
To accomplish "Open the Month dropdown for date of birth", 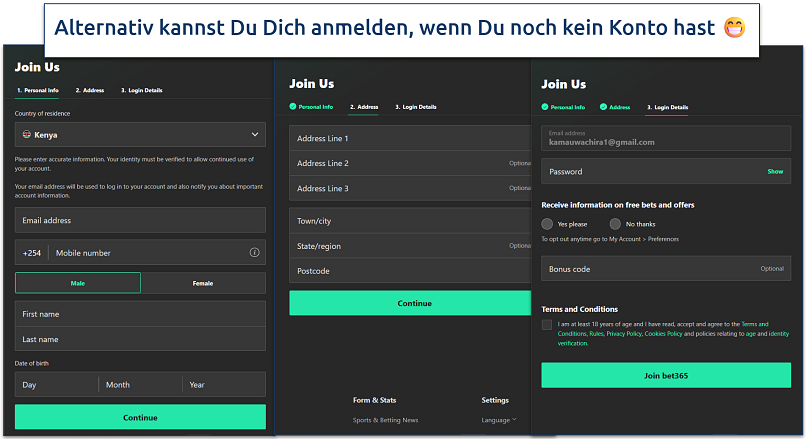I will pyautogui.click(x=139, y=384).
